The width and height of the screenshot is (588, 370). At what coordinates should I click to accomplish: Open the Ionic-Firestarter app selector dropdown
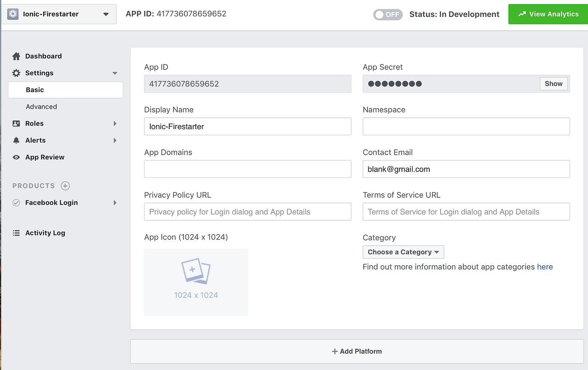tap(105, 14)
